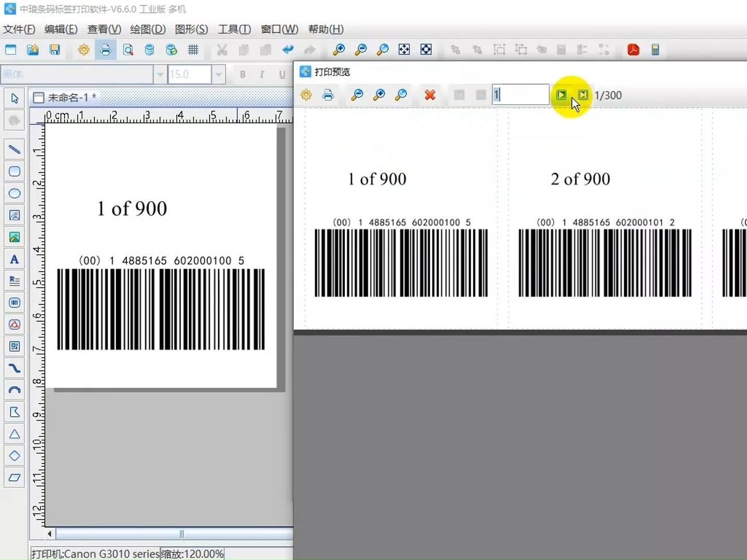
Task: Select the text tool letter A
Action: click(x=15, y=259)
